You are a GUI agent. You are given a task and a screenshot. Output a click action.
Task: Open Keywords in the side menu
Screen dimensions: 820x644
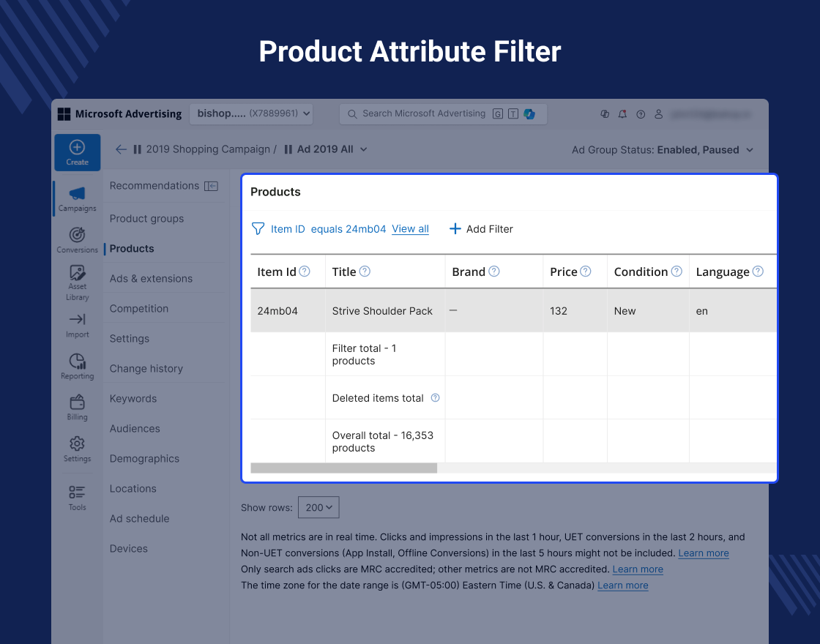pos(133,398)
